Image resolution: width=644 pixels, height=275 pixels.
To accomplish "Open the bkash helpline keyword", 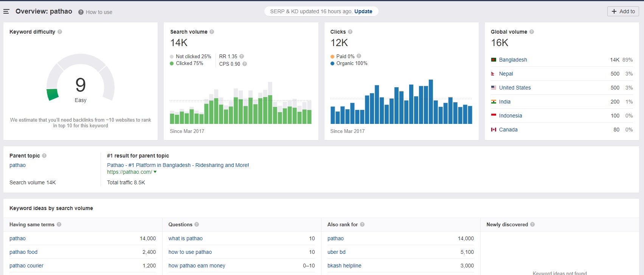I will click(x=344, y=266).
